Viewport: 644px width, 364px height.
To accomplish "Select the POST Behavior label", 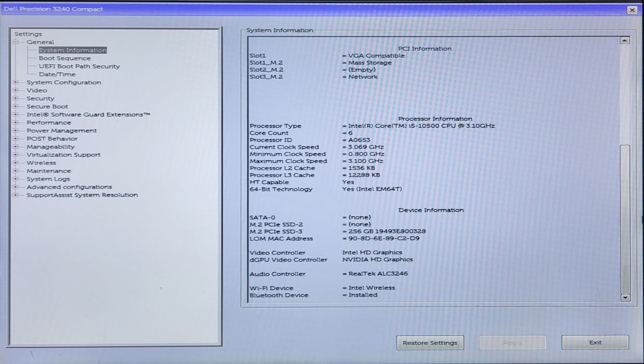I will pyautogui.click(x=52, y=139).
